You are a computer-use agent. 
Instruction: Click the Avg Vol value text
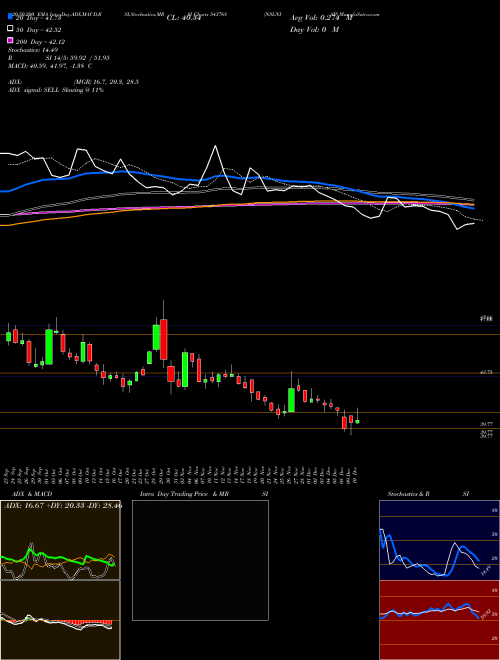point(321,18)
